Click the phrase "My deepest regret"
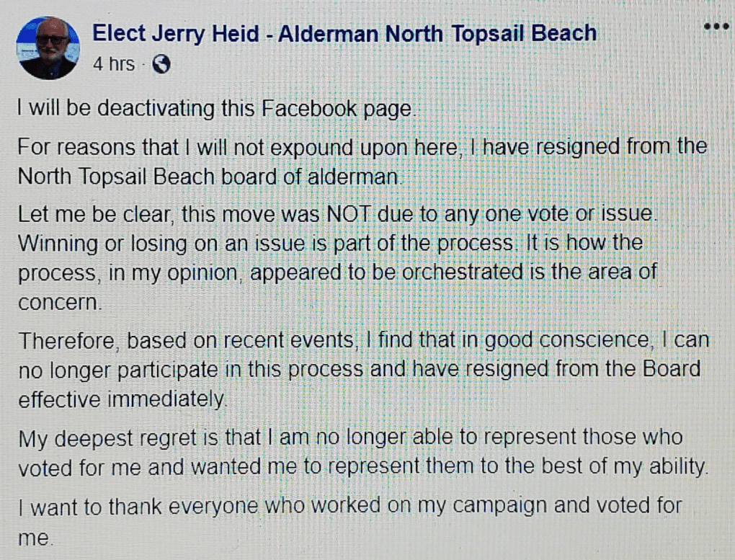The image size is (735, 560). tap(101, 437)
